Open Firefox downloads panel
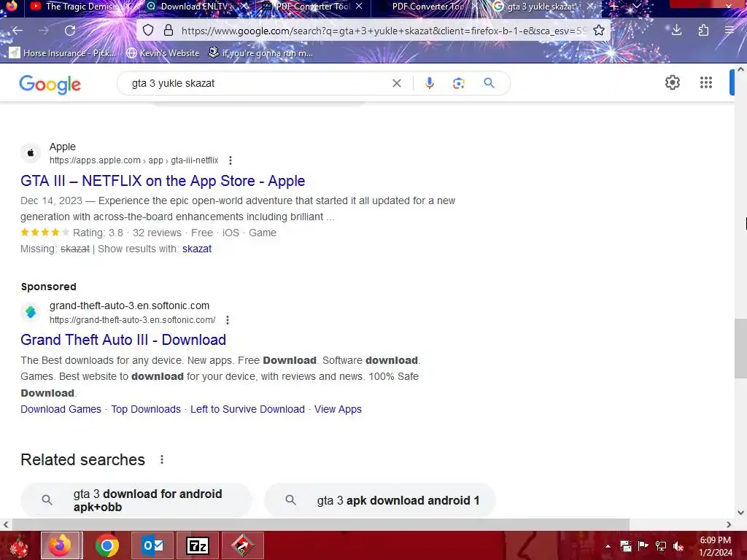Viewport: 747px width, 560px height. tap(676, 31)
